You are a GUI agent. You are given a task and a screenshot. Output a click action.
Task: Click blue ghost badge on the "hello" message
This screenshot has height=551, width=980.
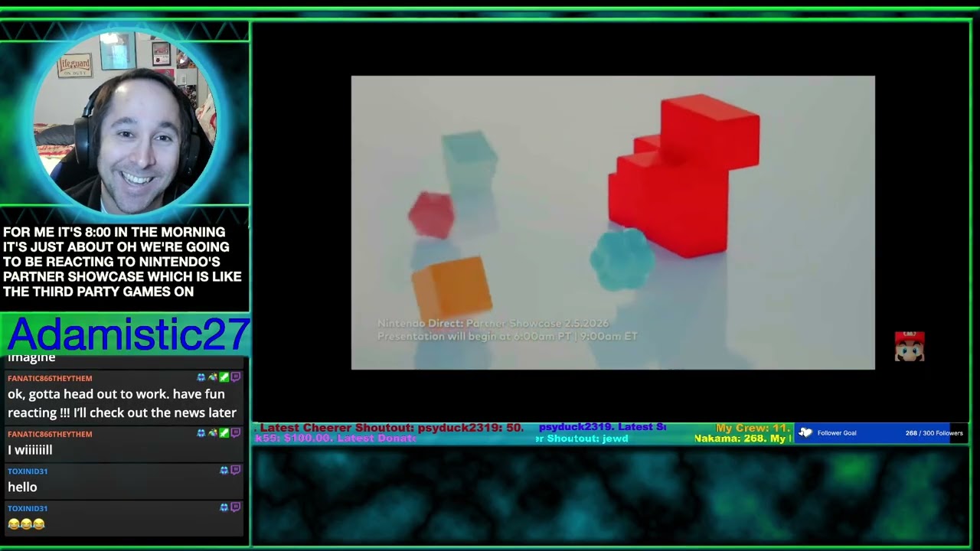point(224,470)
